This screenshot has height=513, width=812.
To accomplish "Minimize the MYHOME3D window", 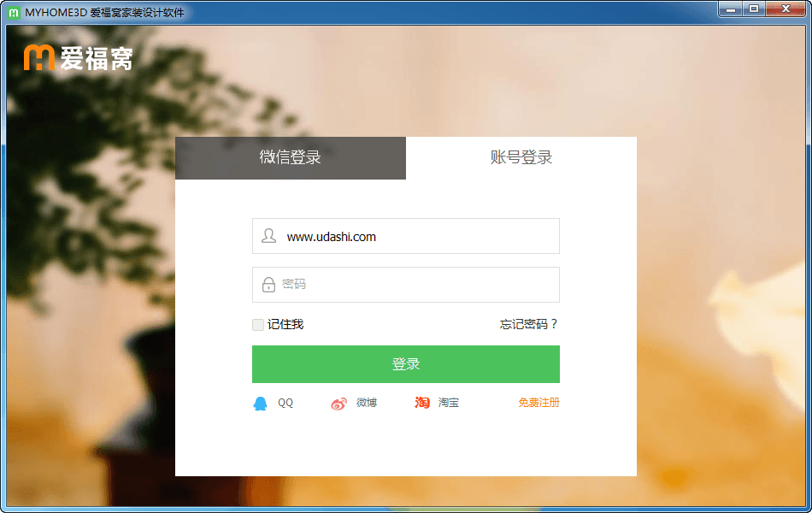I will click(729, 9).
